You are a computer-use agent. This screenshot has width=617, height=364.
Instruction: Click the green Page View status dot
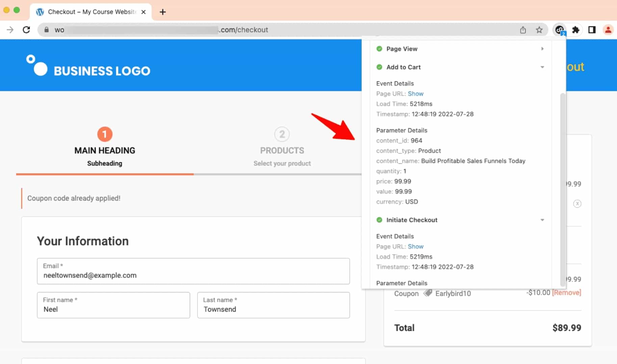click(x=379, y=49)
